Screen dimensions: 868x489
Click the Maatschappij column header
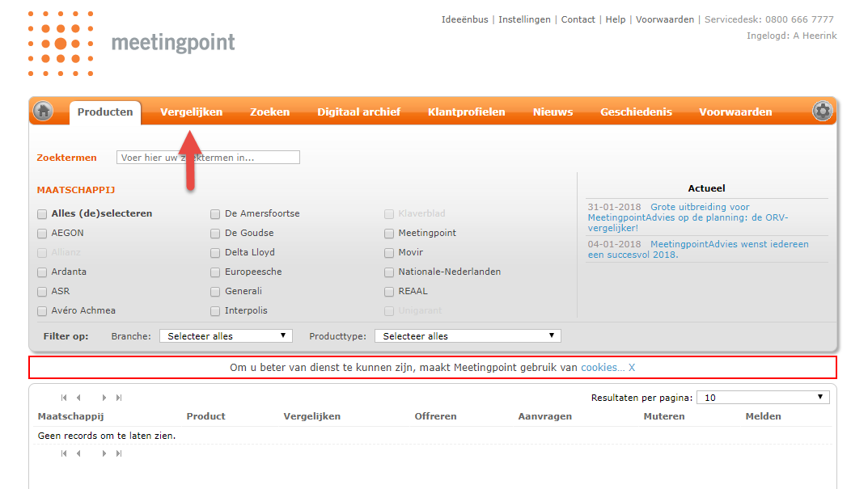[71, 416]
